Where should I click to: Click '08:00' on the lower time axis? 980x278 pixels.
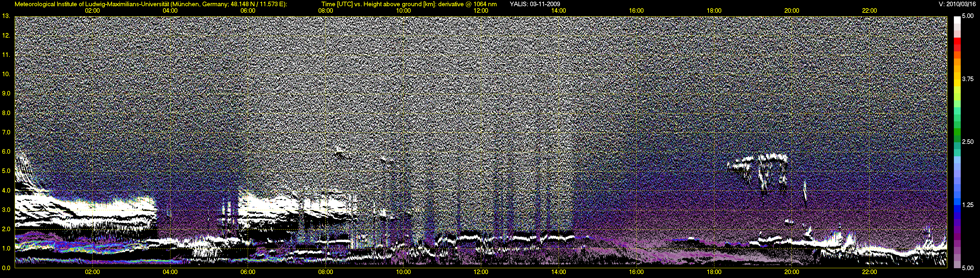point(326,272)
